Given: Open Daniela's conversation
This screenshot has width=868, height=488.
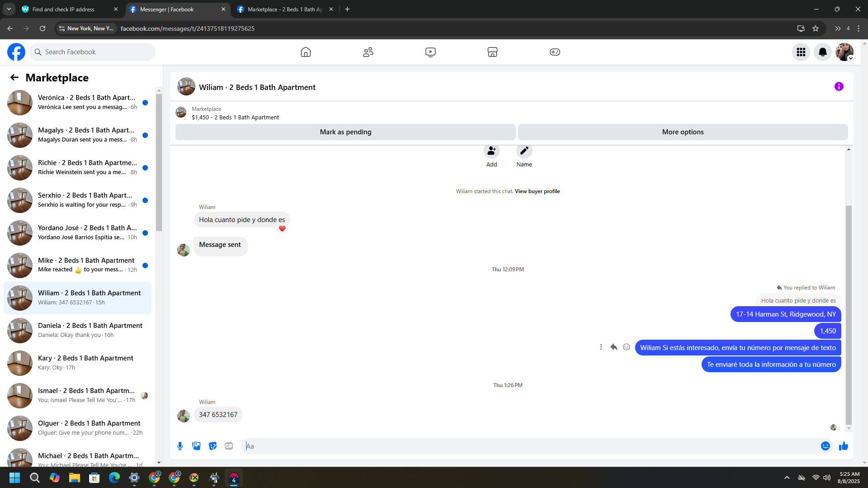Looking at the screenshot, I should [x=78, y=331].
